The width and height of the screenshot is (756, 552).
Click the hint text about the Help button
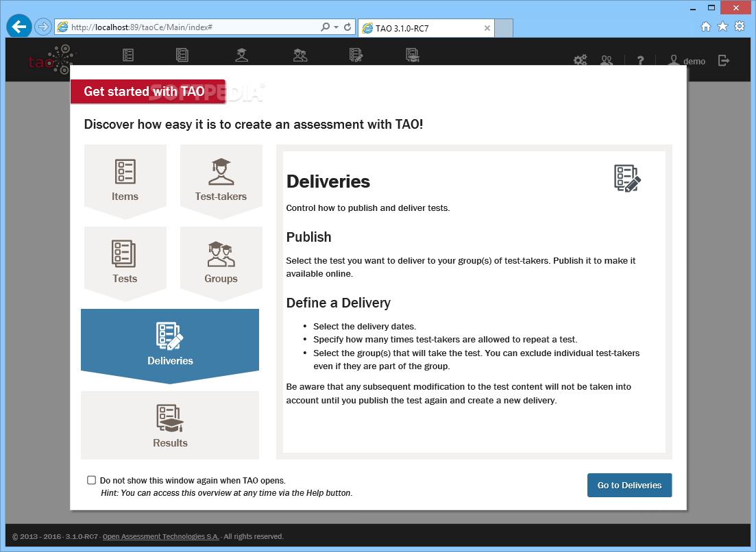(227, 492)
